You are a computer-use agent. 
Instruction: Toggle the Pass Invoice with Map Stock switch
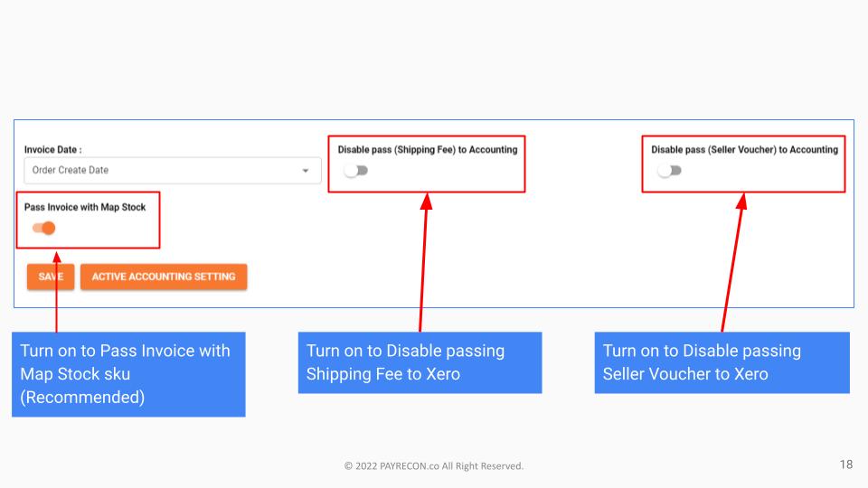(43, 228)
